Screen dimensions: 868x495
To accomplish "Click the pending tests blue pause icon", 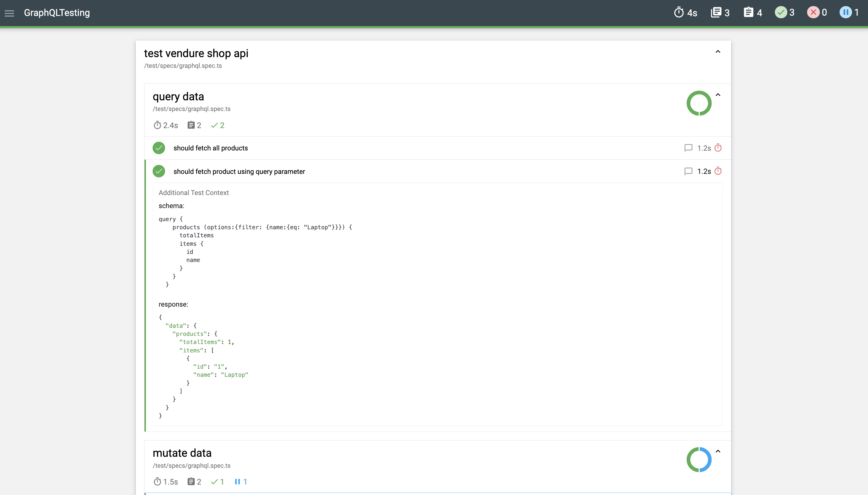I will [x=846, y=12].
